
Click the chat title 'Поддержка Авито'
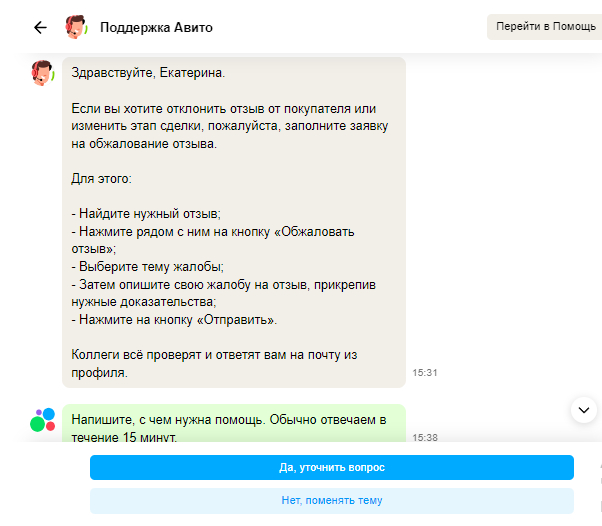click(x=156, y=28)
